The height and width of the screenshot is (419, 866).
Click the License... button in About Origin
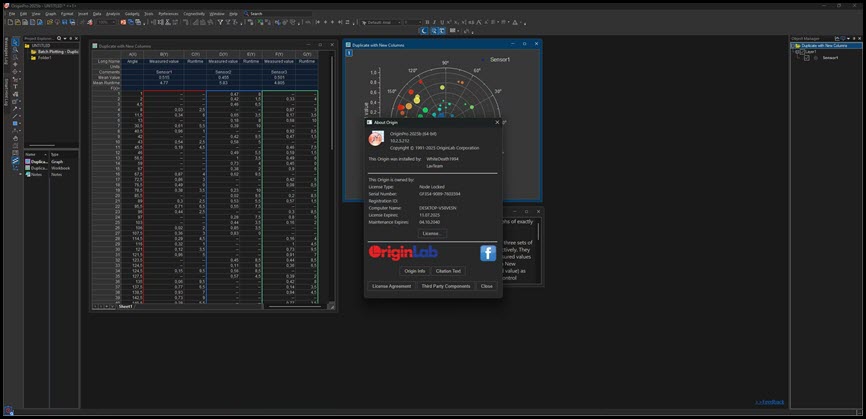pos(431,234)
